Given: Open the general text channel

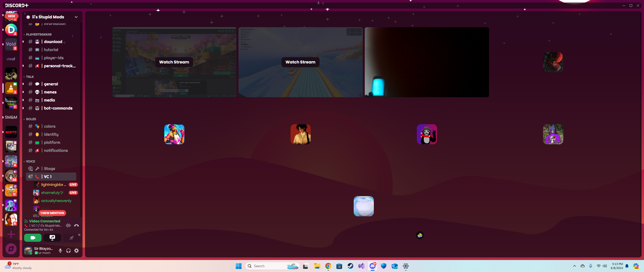Looking at the screenshot, I should [51, 84].
